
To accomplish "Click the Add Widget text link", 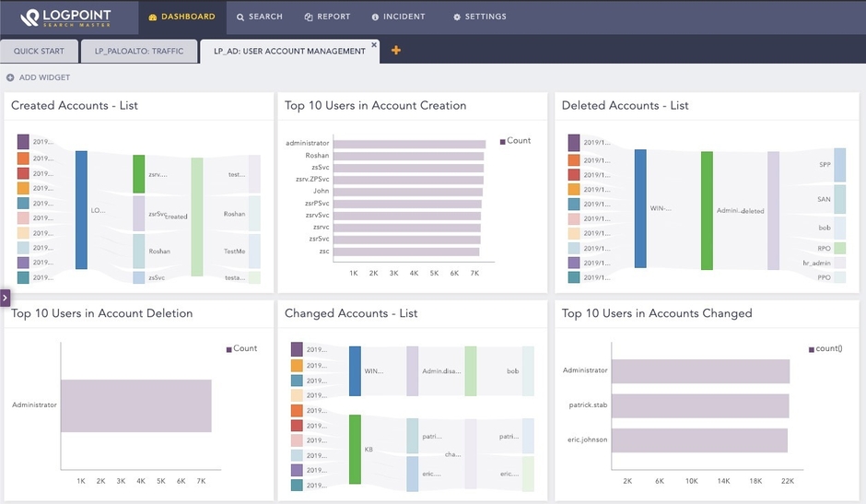I will (x=44, y=77).
